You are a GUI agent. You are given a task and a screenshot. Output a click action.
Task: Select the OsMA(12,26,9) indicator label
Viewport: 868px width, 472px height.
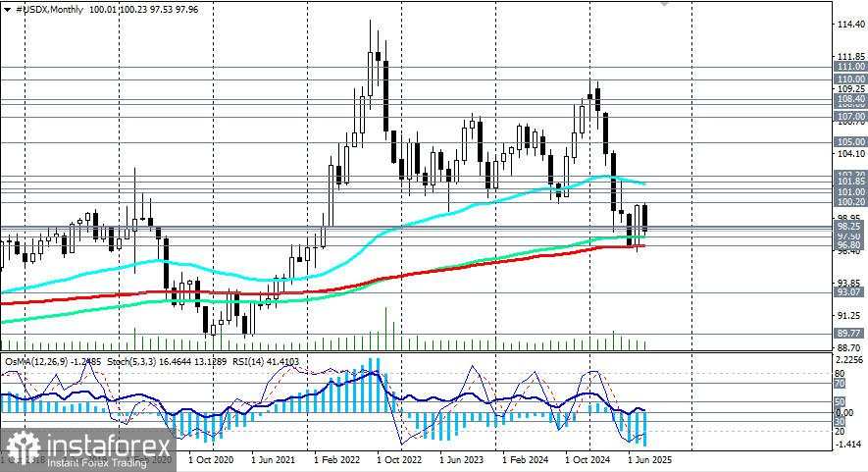point(37,362)
